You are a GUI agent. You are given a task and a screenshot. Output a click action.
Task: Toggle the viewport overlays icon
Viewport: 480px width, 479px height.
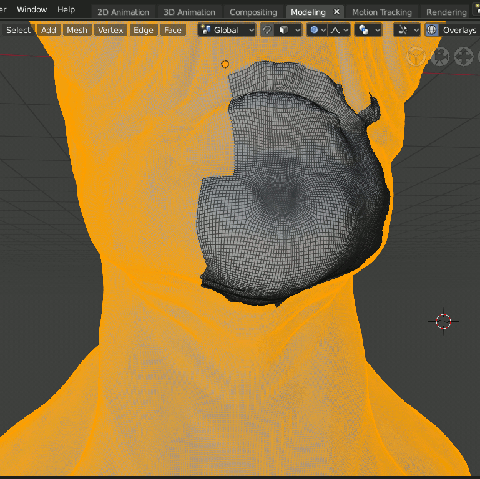(x=432, y=30)
